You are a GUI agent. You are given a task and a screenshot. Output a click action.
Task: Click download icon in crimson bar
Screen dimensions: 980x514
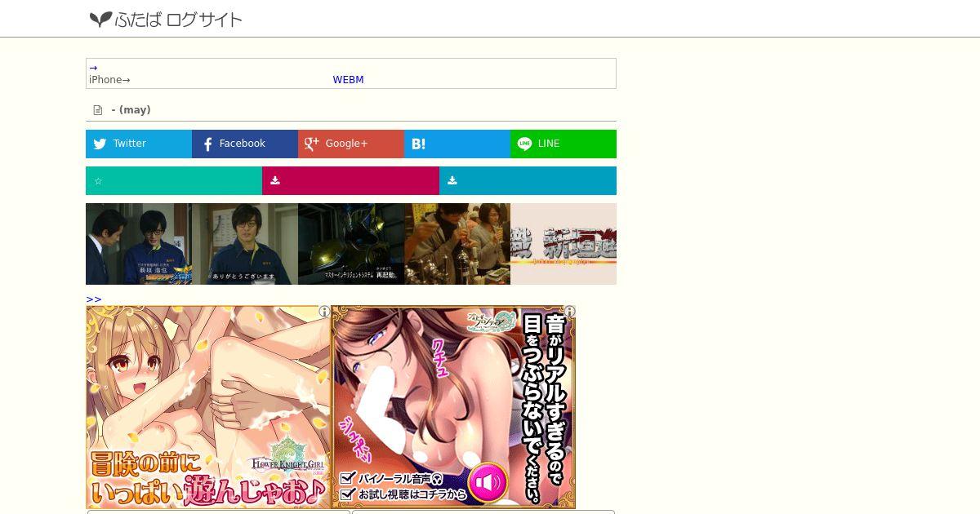275,181
